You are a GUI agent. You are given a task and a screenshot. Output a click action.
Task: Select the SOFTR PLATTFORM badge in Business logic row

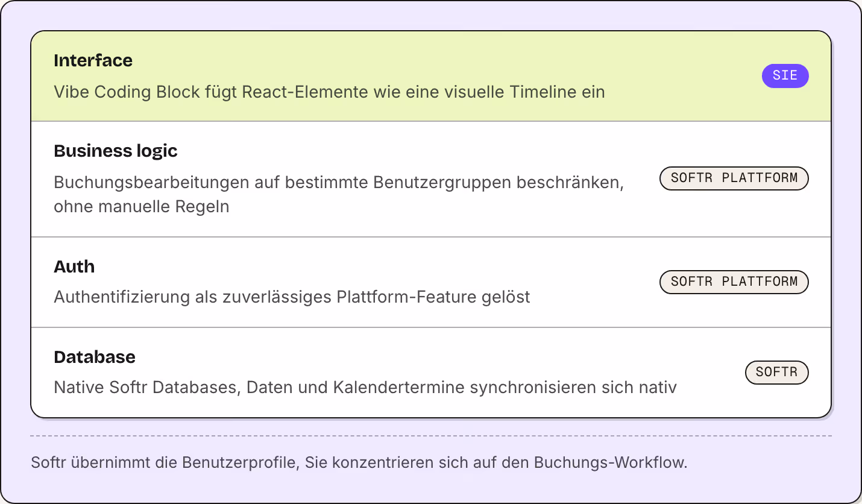pos(734,178)
